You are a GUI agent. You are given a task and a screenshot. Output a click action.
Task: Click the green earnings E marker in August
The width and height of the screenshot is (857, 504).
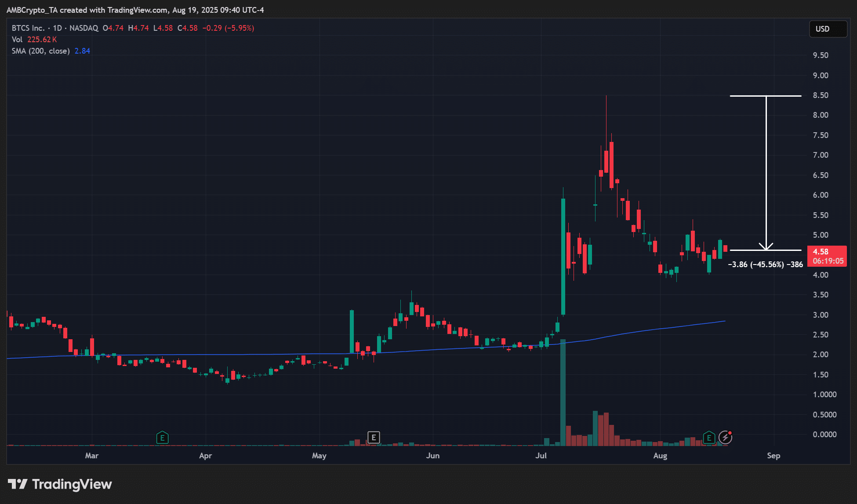tap(708, 438)
